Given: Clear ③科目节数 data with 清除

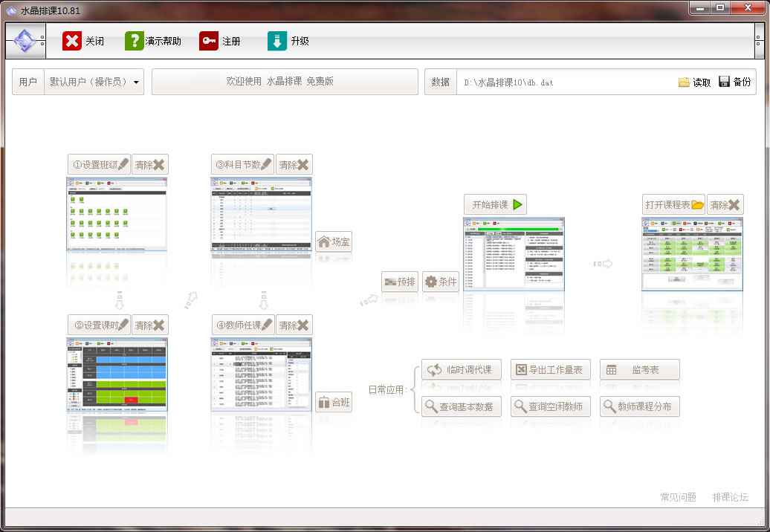Looking at the screenshot, I should 294,164.
